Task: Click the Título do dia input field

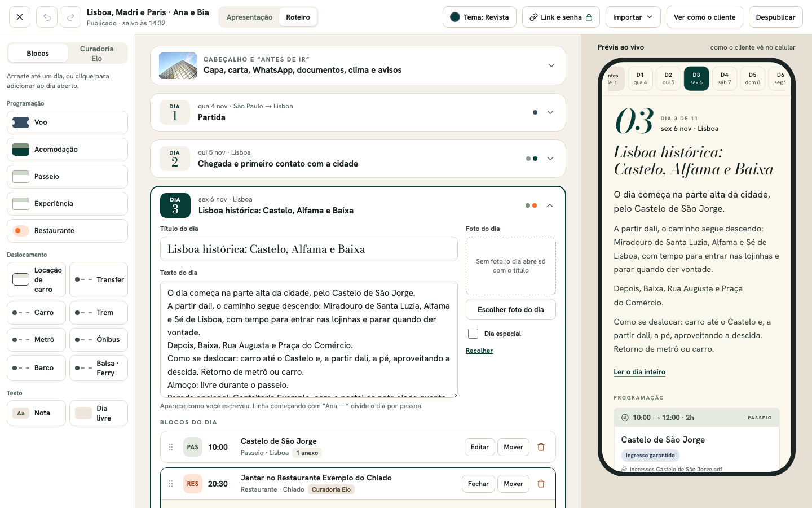Action: pos(309,249)
